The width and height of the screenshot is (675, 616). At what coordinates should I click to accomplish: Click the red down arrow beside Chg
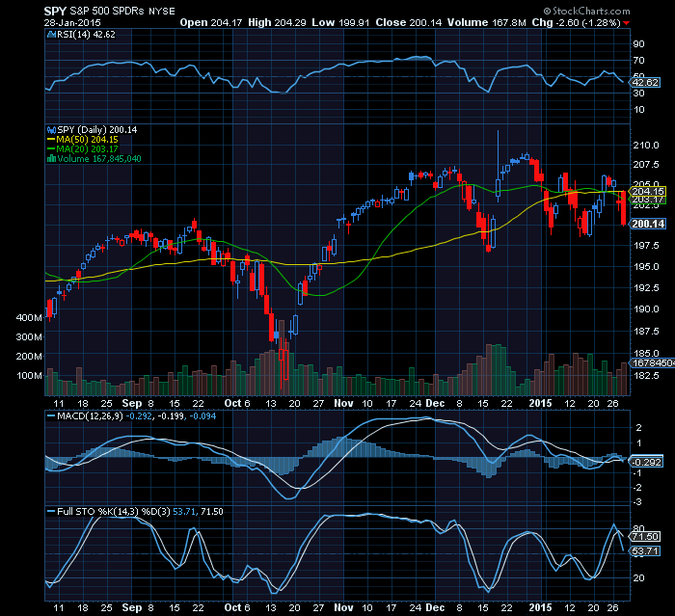[x=627, y=23]
